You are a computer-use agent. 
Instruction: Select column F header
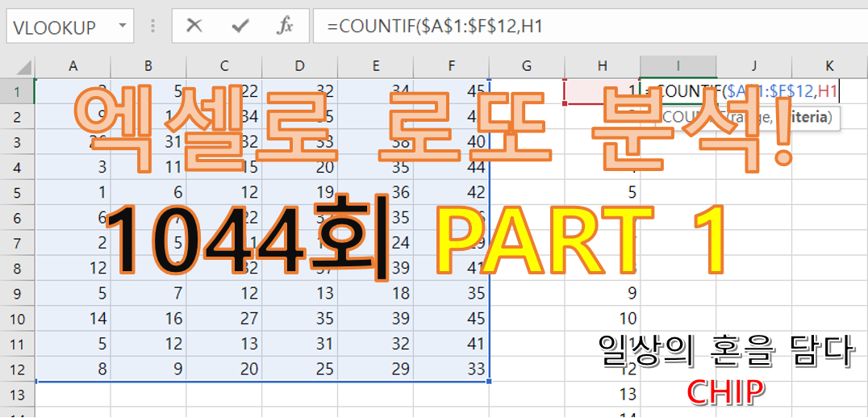click(452, 66)
